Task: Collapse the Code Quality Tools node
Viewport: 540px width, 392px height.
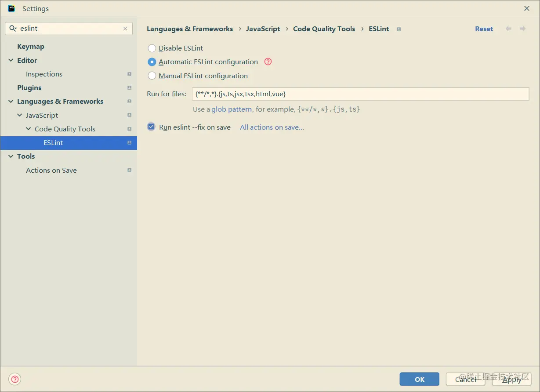Action: [29, 129]
